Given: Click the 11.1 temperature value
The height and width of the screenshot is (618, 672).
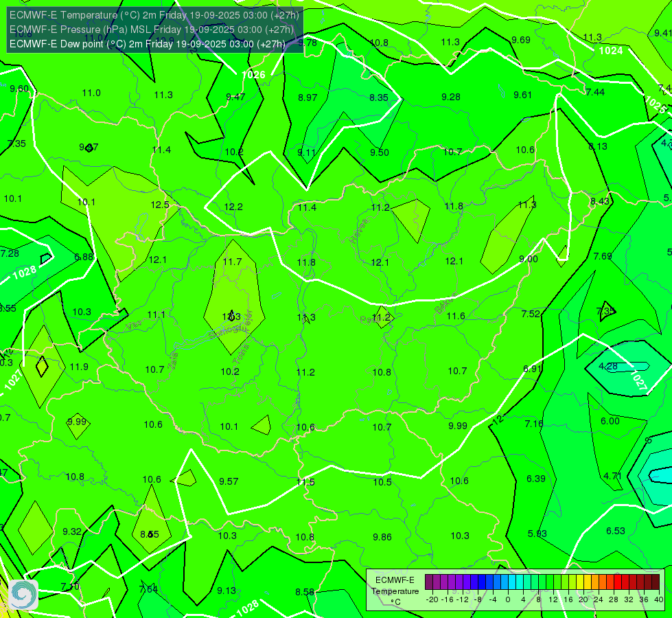Looking at the screenshot, I should [x=156, y=315].
